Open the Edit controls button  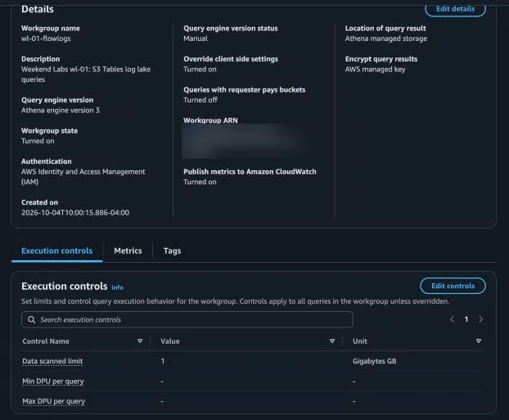pos(453,286)
